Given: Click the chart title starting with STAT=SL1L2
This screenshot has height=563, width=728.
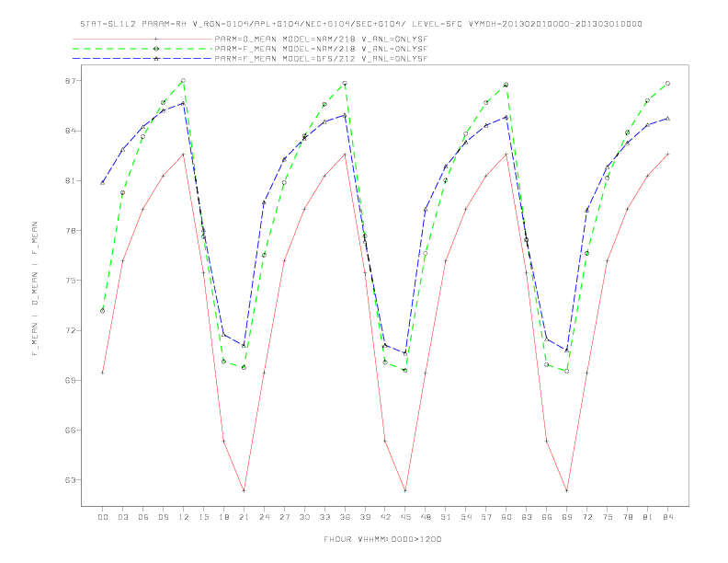Looking at the screenshot, I should pyautogui.click(x=361, y=24).
